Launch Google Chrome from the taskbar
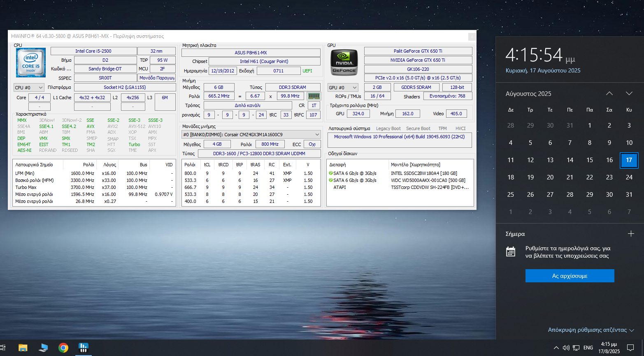Screen dimensions: 644x356 63,348
